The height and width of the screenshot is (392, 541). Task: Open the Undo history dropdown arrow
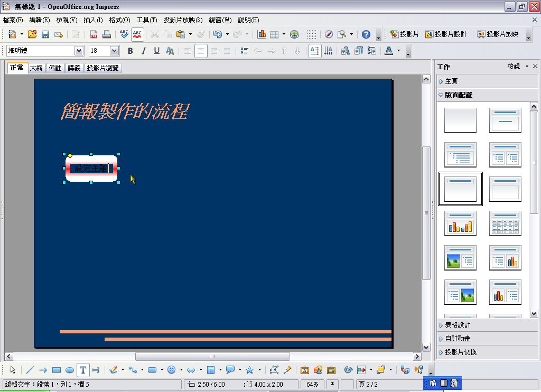point(227,34)
